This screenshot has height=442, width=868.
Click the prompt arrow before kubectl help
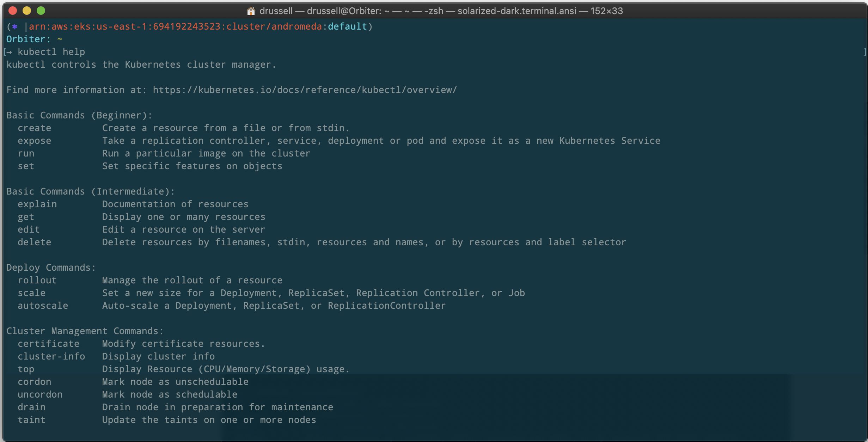(9, 52)
